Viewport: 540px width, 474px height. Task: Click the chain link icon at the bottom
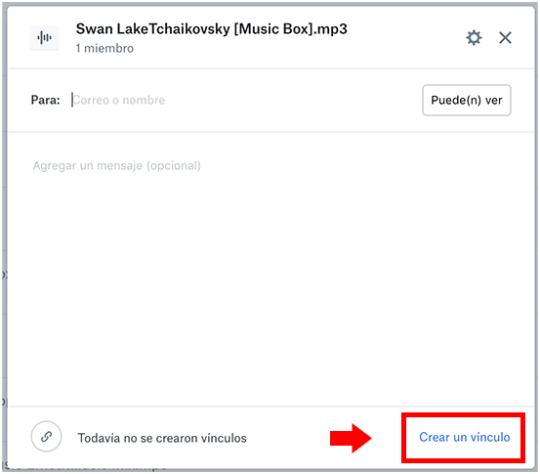[46, 436]
